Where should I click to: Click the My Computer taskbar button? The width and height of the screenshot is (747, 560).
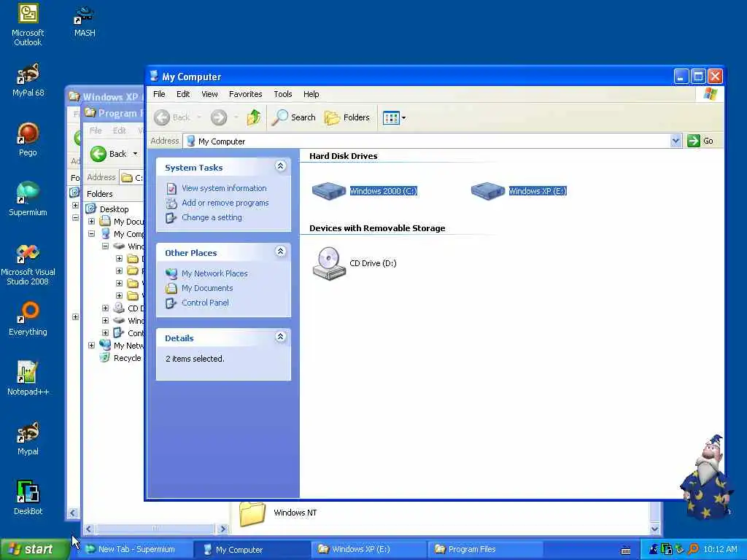252,550
